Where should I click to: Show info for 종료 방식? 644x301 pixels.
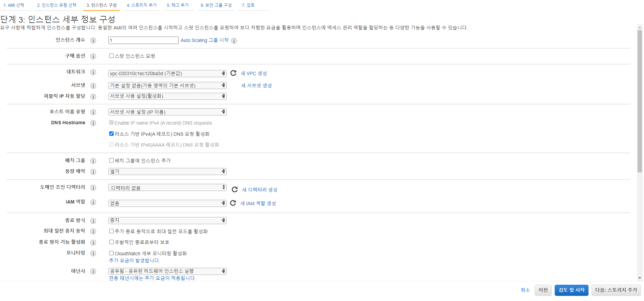coord(93,221)
